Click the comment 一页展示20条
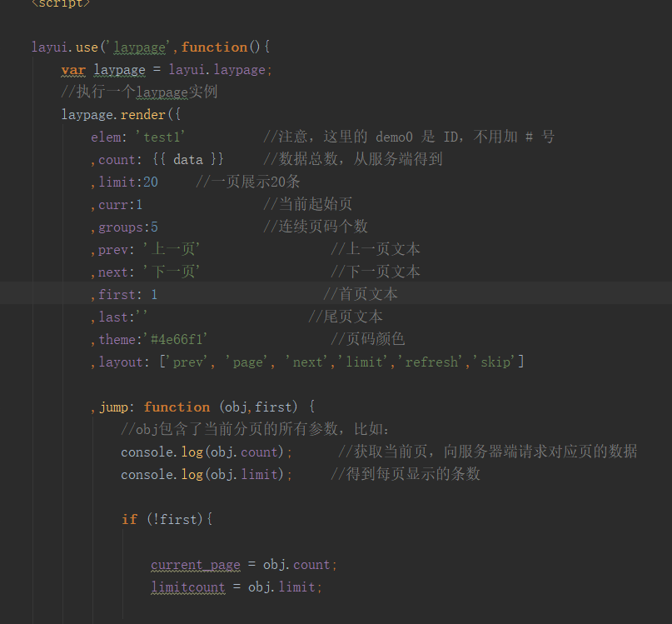Screen dimensions: 672x624 pyautogui.click(x=247, y=182)
